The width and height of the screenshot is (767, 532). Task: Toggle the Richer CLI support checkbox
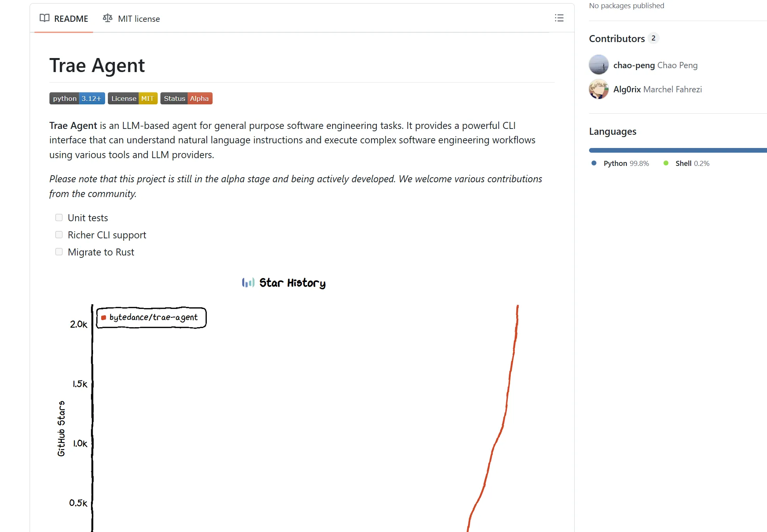coord(59,234)
